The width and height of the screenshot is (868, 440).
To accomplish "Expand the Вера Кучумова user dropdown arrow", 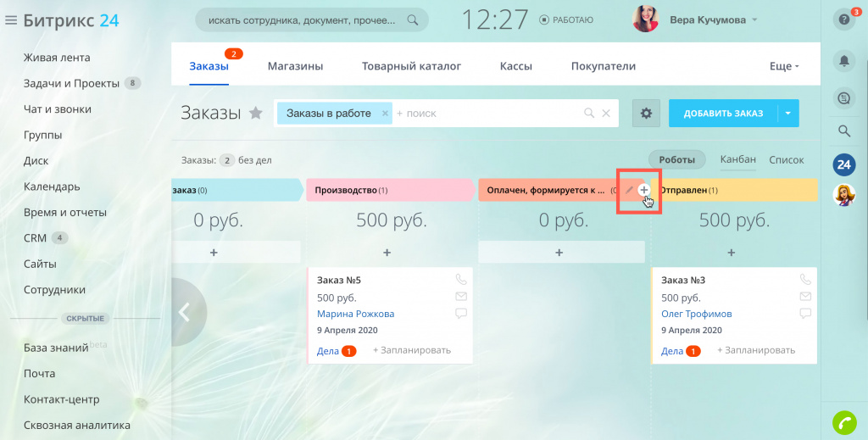I will (x=754, y=20).
